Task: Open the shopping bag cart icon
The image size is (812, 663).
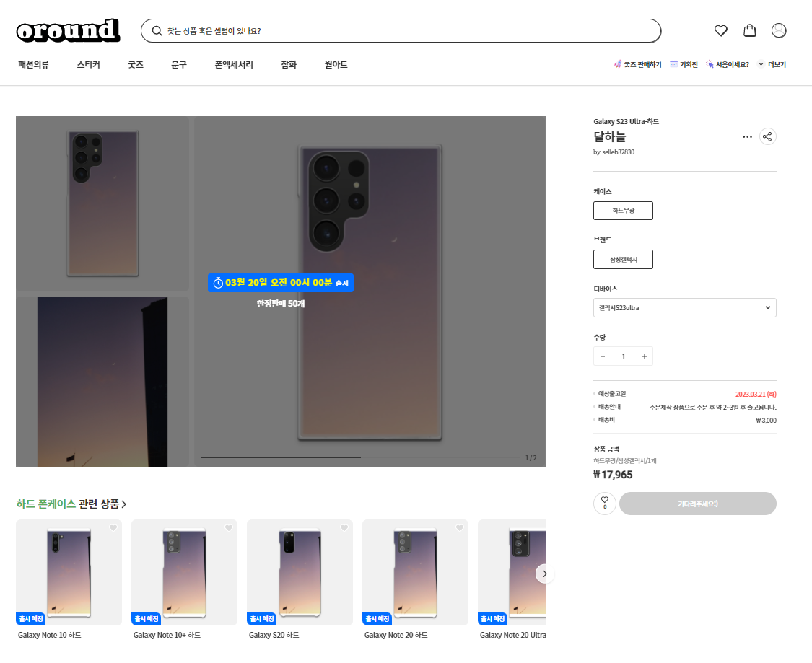Action: (x=749, y=30)
